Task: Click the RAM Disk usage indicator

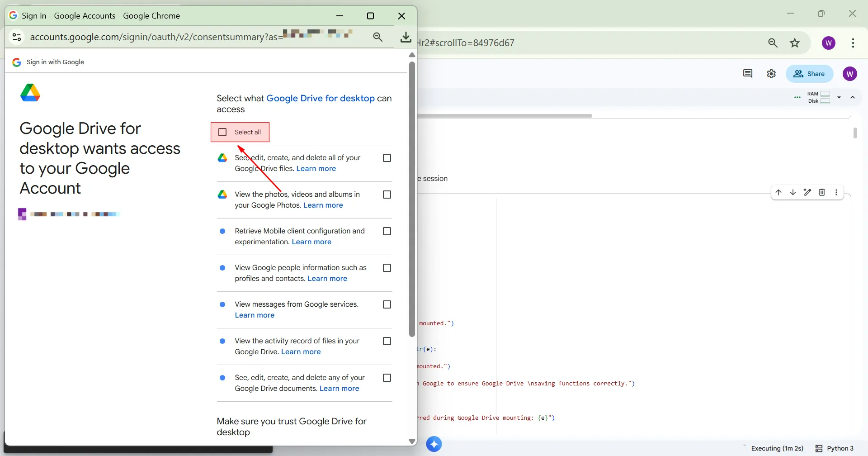Action: click(x=819, y=97)
